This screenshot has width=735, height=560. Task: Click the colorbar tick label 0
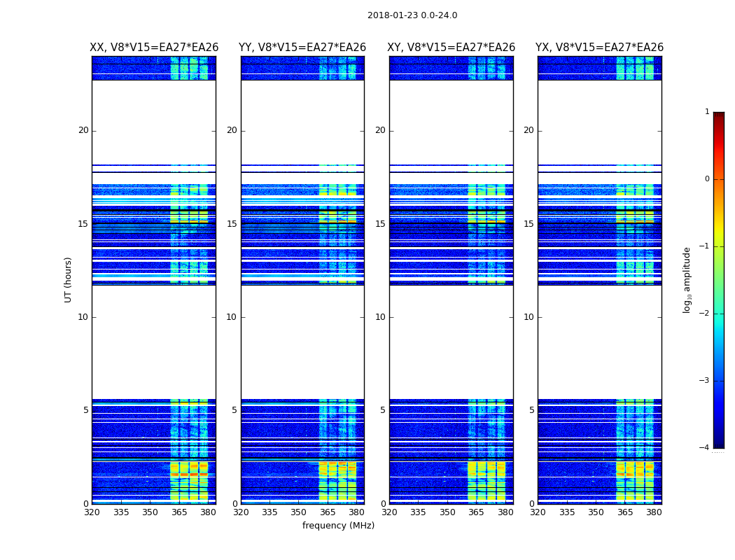pyautogui.click(x=707, y=179)
